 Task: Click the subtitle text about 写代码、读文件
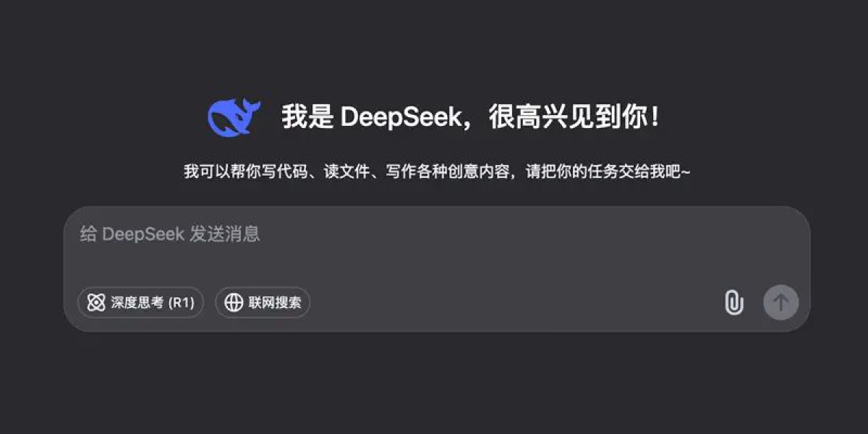[x=438, y=172]
